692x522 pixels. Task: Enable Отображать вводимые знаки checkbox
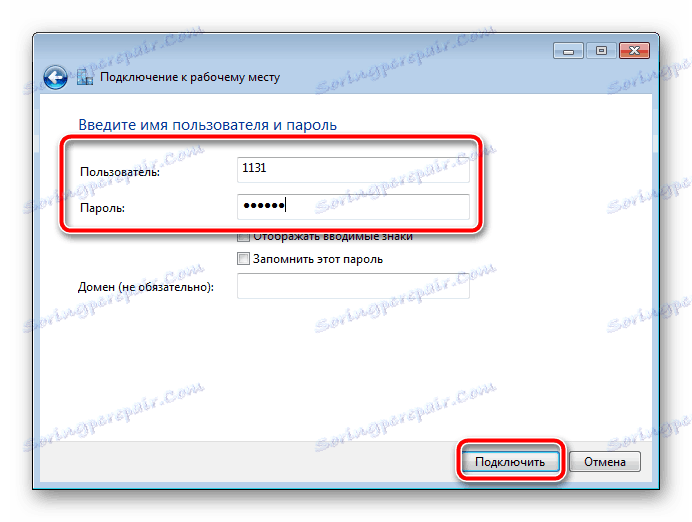[243, 237]
